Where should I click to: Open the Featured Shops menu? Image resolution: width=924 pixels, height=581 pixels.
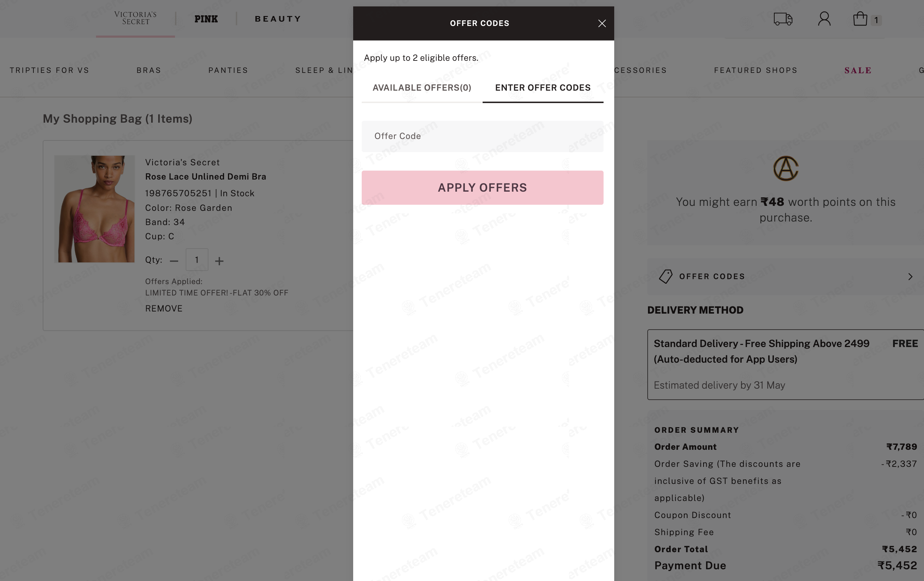coord(755,70)
